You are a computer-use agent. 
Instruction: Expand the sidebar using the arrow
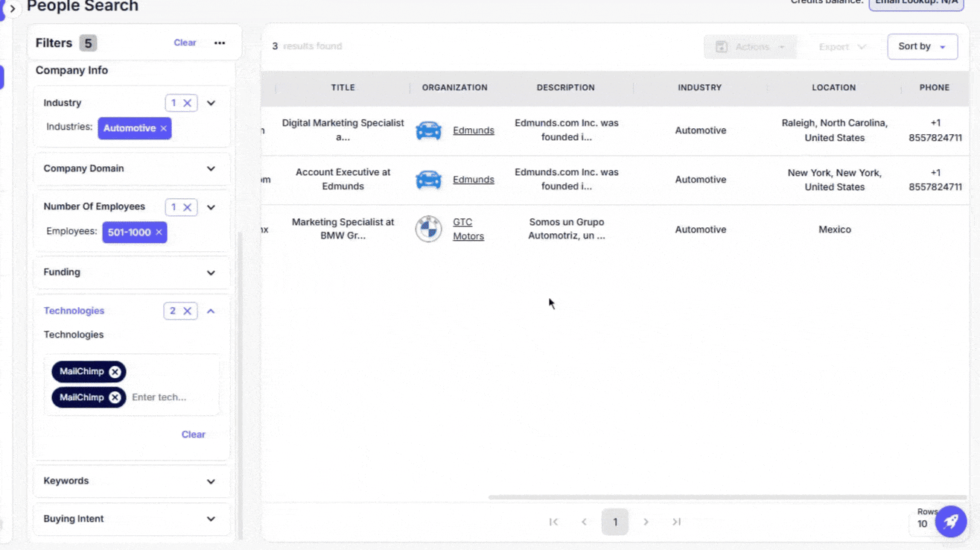point(13,9)
